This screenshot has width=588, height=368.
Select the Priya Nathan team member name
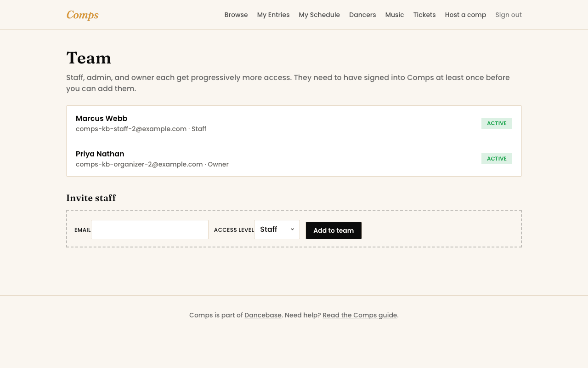(100, 154)
